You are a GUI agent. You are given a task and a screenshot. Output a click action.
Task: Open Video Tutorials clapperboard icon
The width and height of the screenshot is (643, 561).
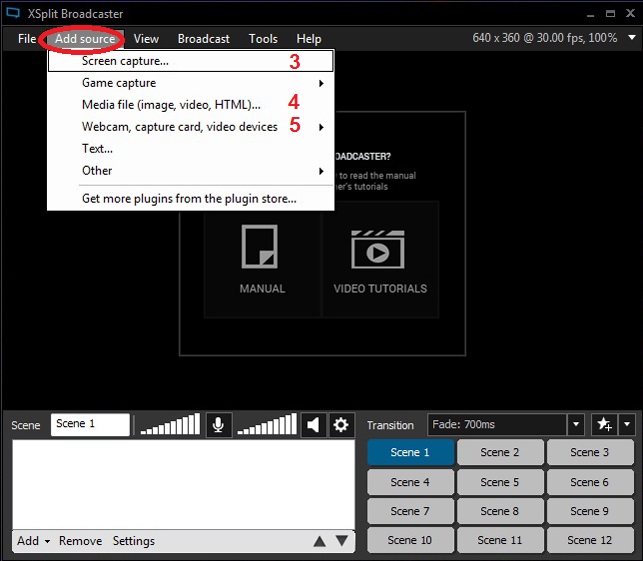(379, 247)
